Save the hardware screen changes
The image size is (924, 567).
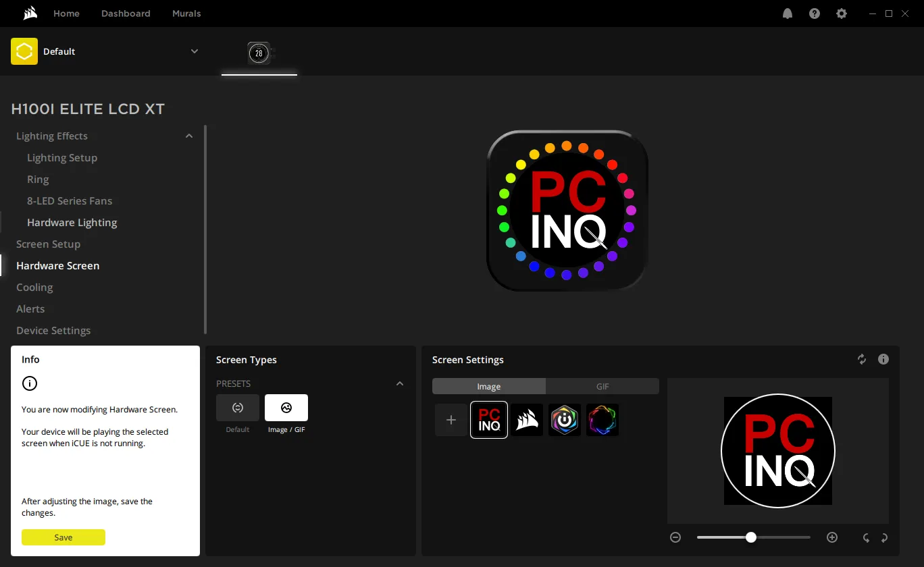(x=63, y=537)
